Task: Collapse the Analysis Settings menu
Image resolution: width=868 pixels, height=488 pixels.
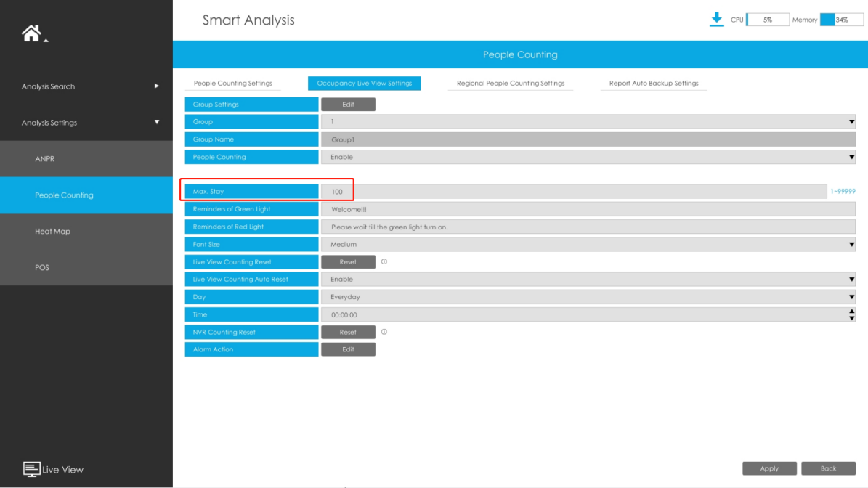Action: click(157, 122)
